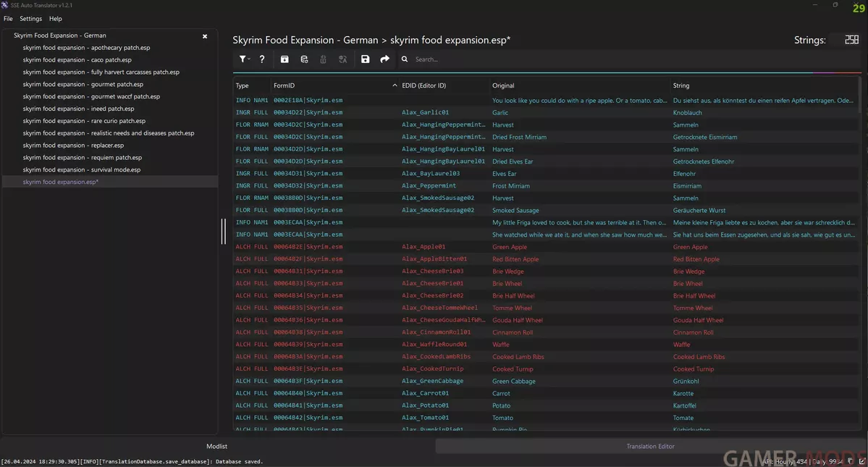Switch to the Modlist tab
Screen dimensions: 868x467
217,447
